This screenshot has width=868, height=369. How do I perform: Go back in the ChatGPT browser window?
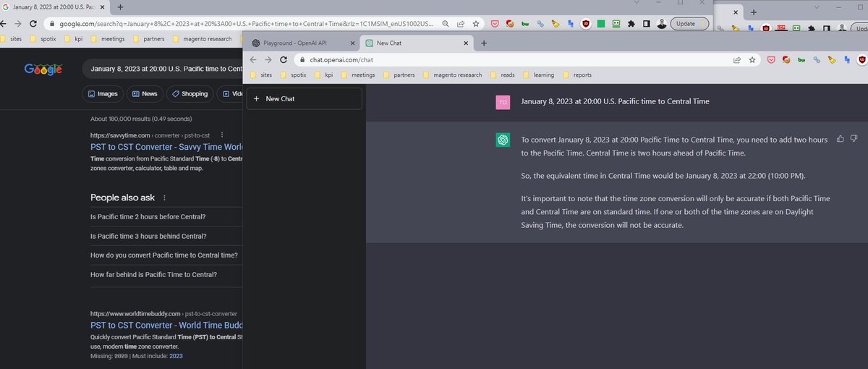[x=253, y=60]
